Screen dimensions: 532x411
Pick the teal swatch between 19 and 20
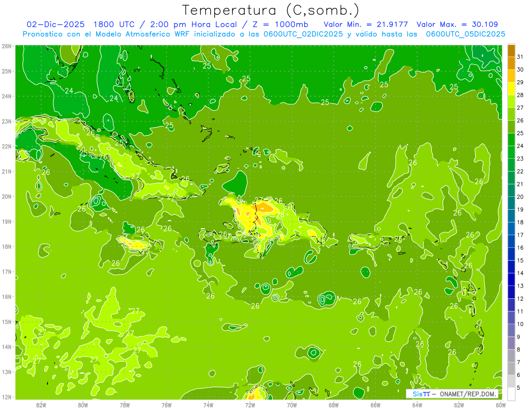tap(512, 203)
